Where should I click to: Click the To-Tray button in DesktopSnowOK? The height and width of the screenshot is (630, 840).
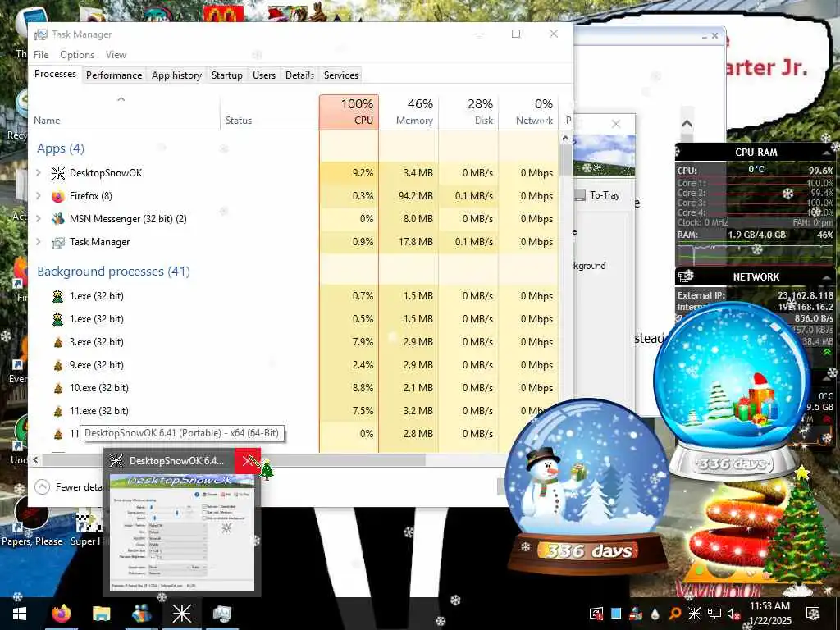(x=597, y=195)
